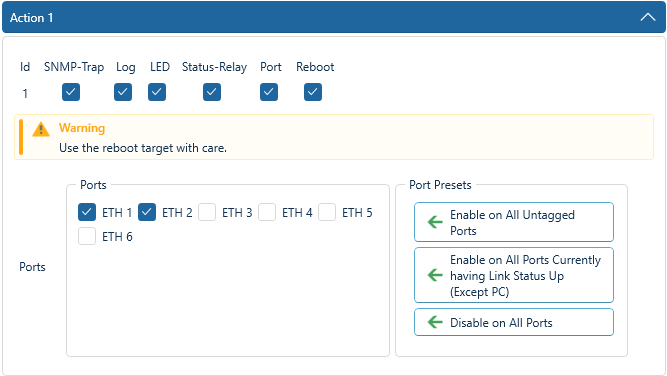Click Enable on All Ports having Link Up
667x376 pixels.
point(514,275)
